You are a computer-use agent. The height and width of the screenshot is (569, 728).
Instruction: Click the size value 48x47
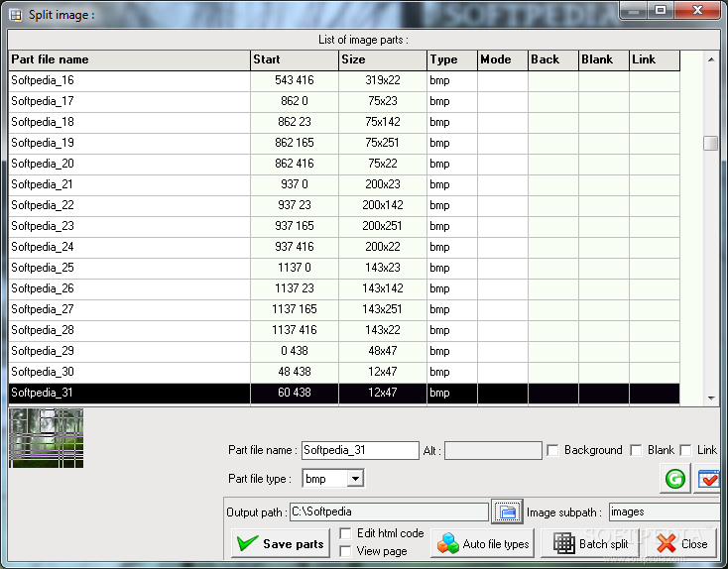click(383, 352)
